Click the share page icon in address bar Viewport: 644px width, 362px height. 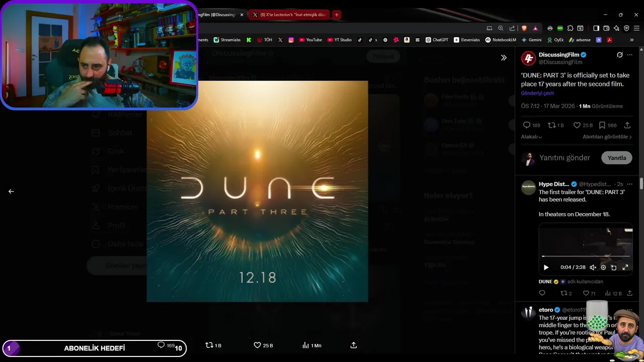point(512,28)
